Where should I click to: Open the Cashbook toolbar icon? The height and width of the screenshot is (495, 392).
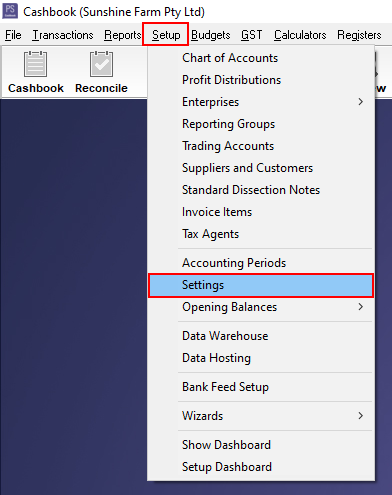pos(35,72)
